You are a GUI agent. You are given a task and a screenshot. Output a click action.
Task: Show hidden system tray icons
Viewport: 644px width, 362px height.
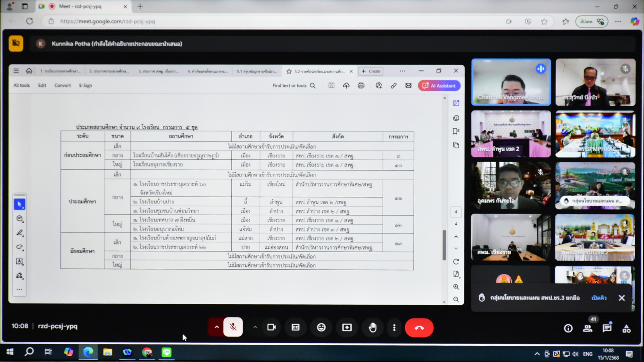[x=537, y=354]
